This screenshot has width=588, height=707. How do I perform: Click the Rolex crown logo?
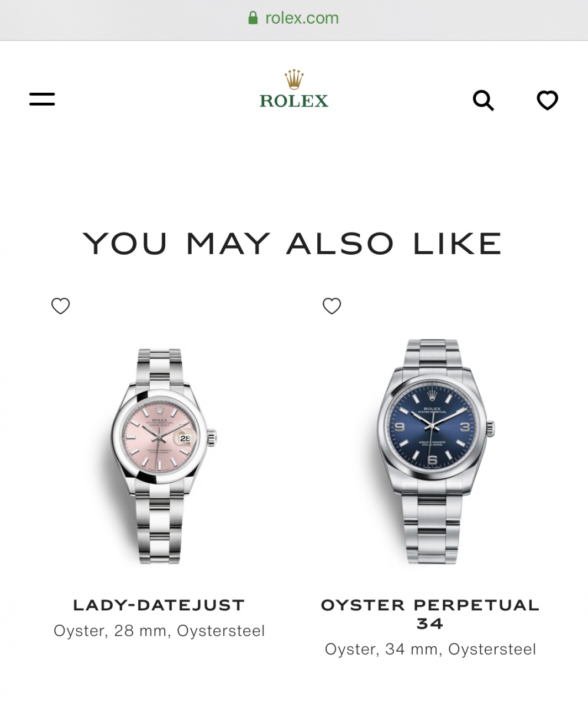click(x=294, y=80)
